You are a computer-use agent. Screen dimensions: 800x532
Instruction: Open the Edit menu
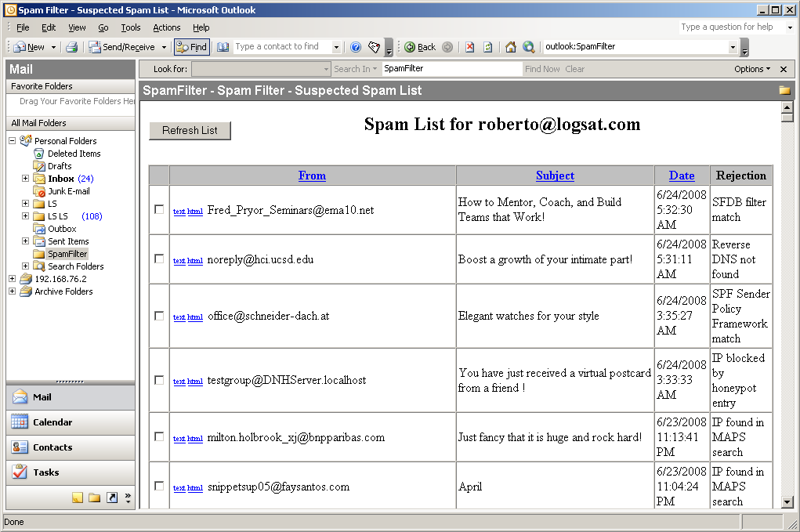click(49, 27)
